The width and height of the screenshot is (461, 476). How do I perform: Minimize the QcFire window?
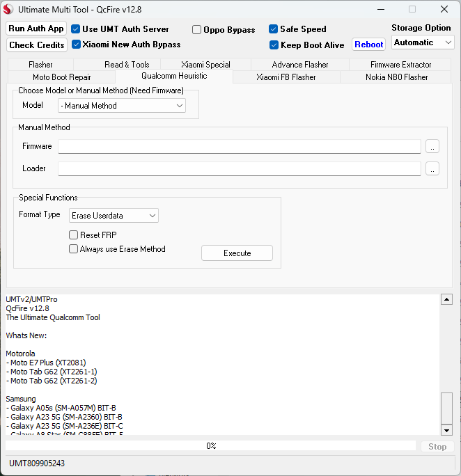point(381,10)
